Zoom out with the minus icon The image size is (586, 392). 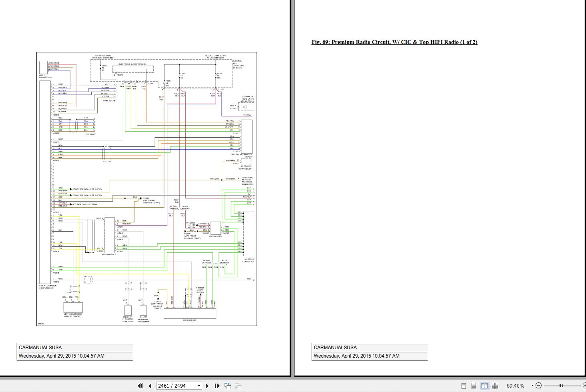pos(539,386)
